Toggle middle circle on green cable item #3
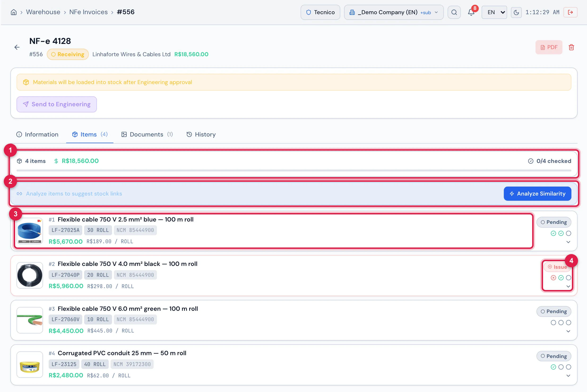 (561, 323)
